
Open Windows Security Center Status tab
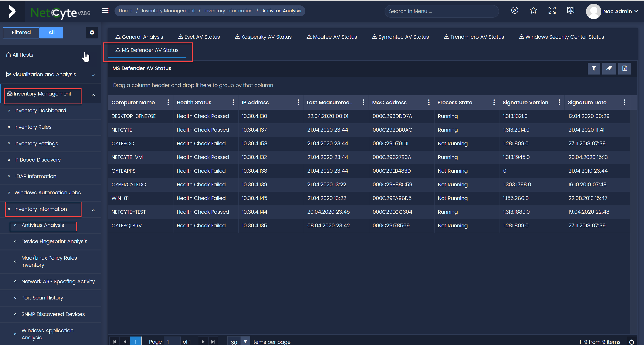click(562, 37)
